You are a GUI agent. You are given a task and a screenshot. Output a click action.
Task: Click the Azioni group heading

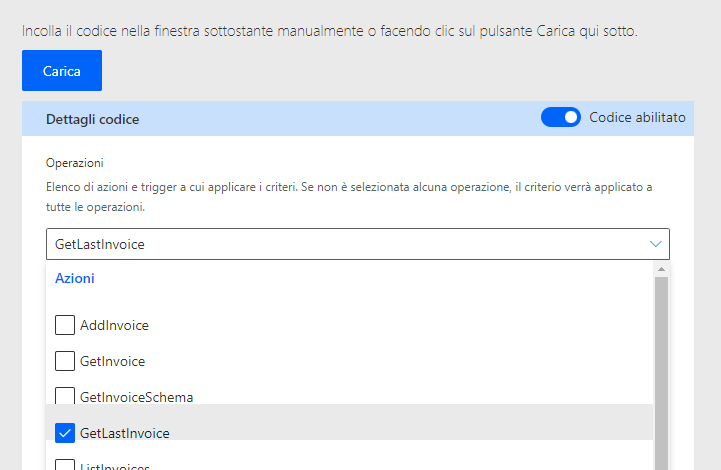tap(75, 279)
